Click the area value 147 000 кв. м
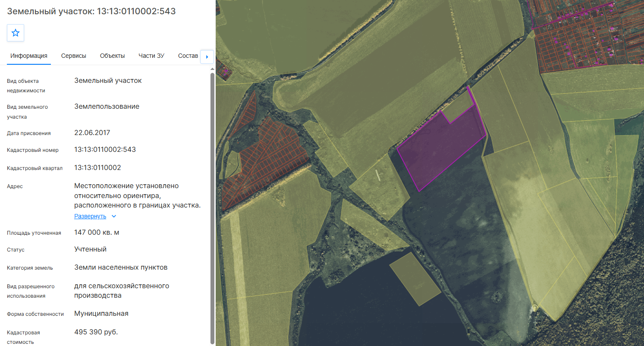The width and height of the screenshot is (644, 346). 97,233
